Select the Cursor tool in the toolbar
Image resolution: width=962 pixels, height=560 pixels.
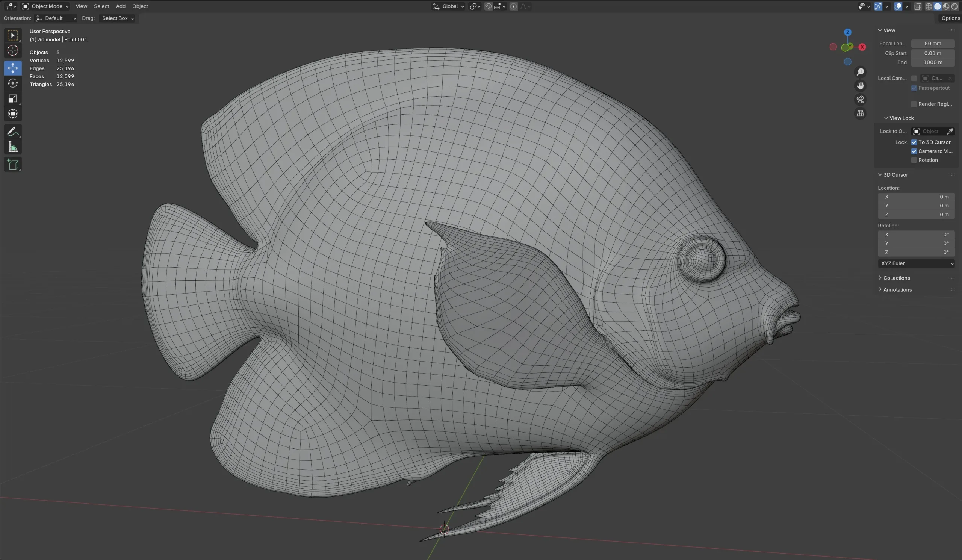pos(13,50)
